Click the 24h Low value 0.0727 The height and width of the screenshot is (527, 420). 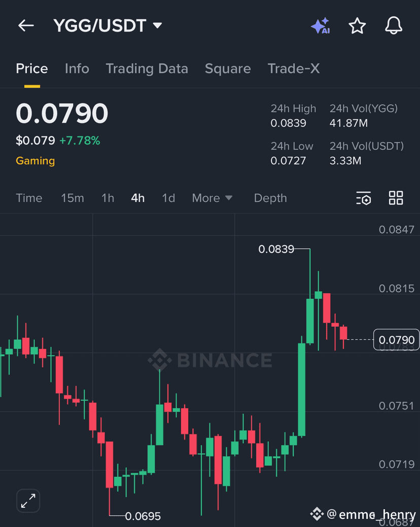288,161
